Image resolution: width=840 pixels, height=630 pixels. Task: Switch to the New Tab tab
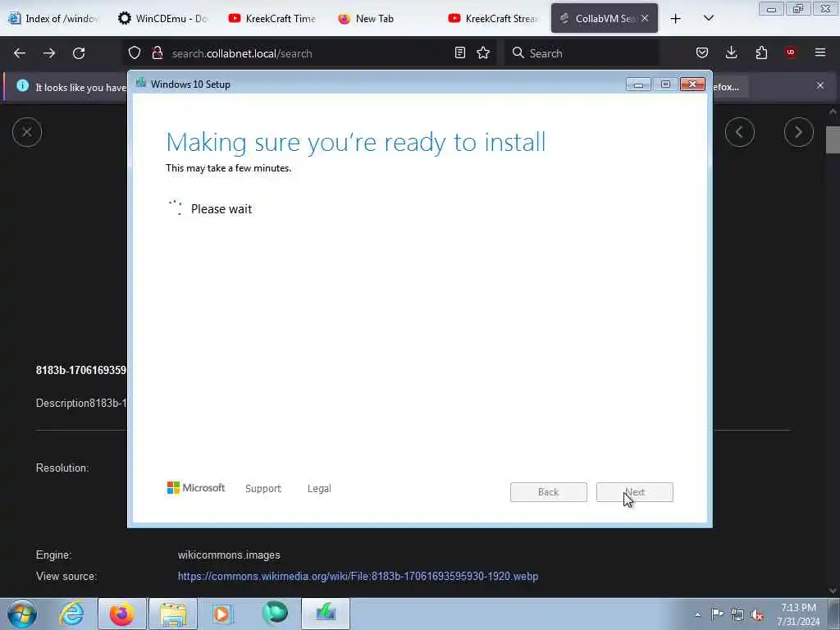(x=382, y=19)
